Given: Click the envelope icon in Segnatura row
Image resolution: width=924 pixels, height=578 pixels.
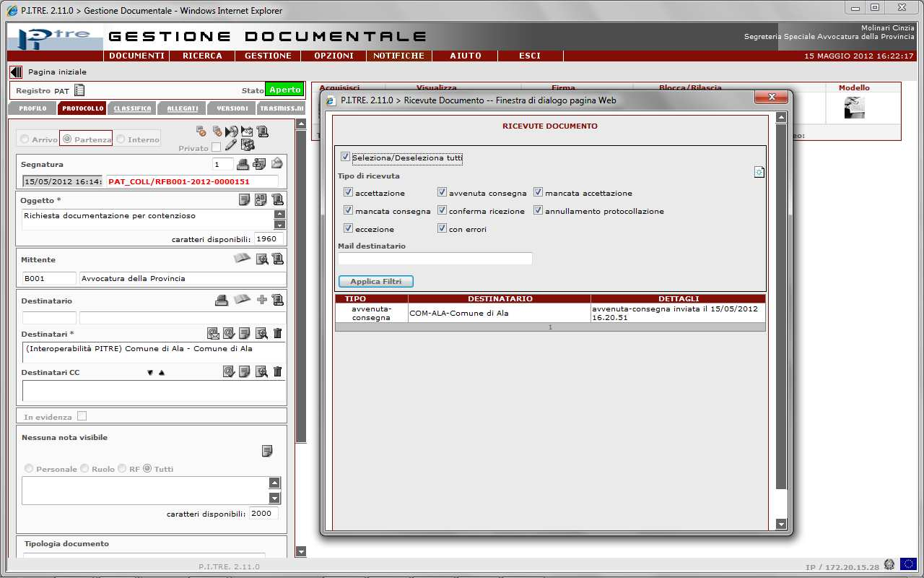Looking at the screenshot, I should pos(276,163).
